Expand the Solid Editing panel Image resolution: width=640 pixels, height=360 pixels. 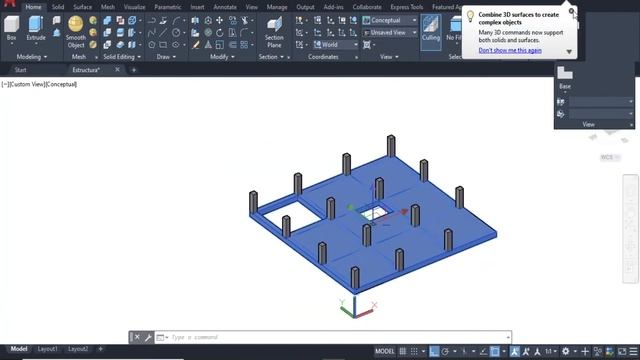coord(122,57)
